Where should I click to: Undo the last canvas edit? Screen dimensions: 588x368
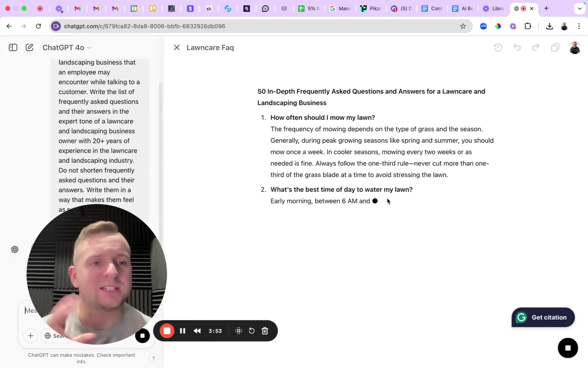coord(517,47)
